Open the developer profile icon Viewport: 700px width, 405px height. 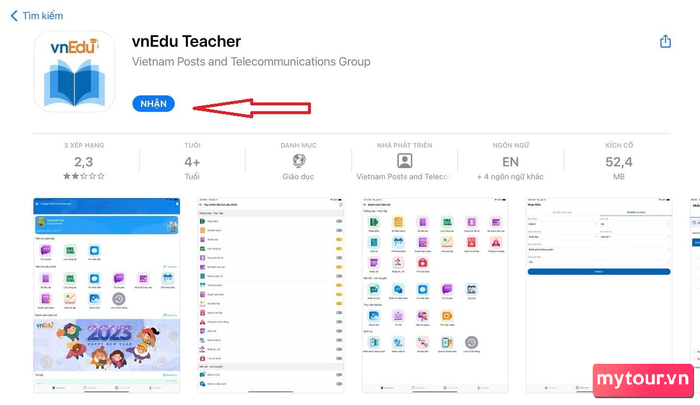pyautogui.click(x=404, y=160)
